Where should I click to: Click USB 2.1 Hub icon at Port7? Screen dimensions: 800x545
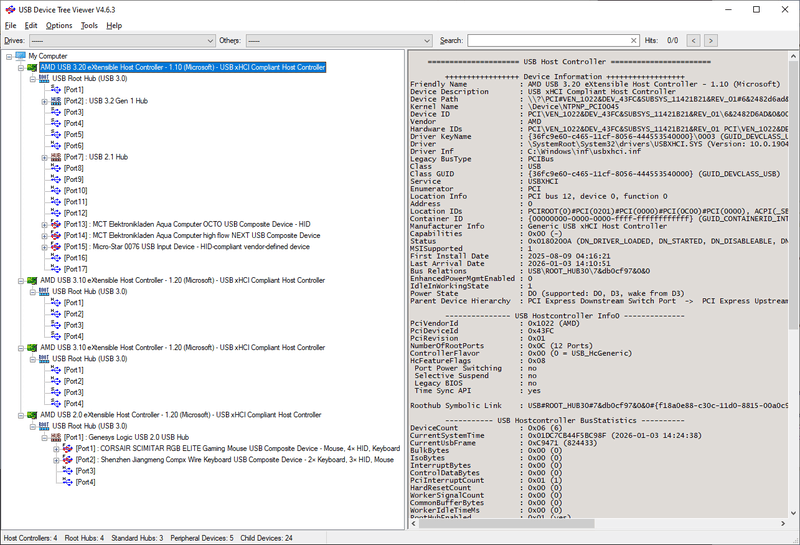point(56,157)
